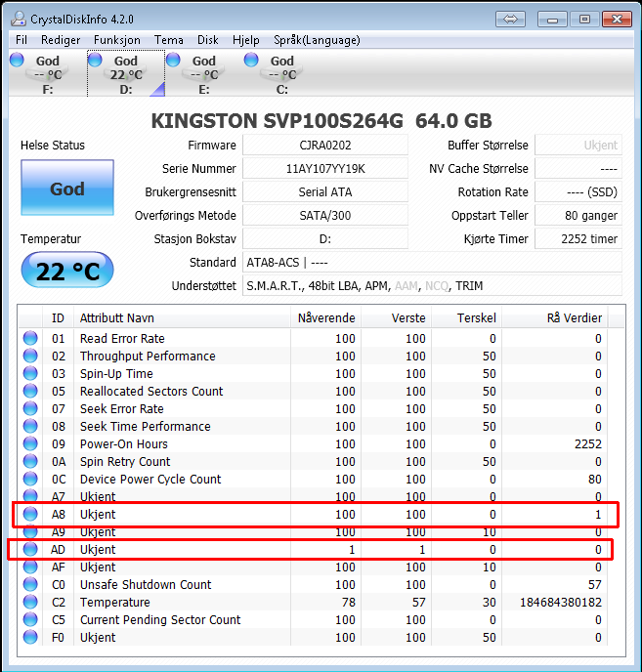The image size is (642, 672).
Task: Click the blue God health status button
Action: (67, 188)
